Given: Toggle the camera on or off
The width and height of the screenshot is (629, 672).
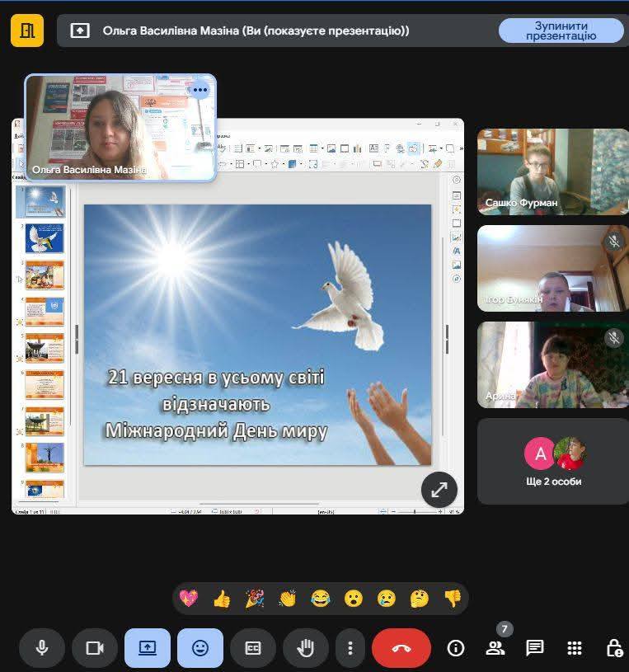Looking at the screenshot, I should 95,648.
